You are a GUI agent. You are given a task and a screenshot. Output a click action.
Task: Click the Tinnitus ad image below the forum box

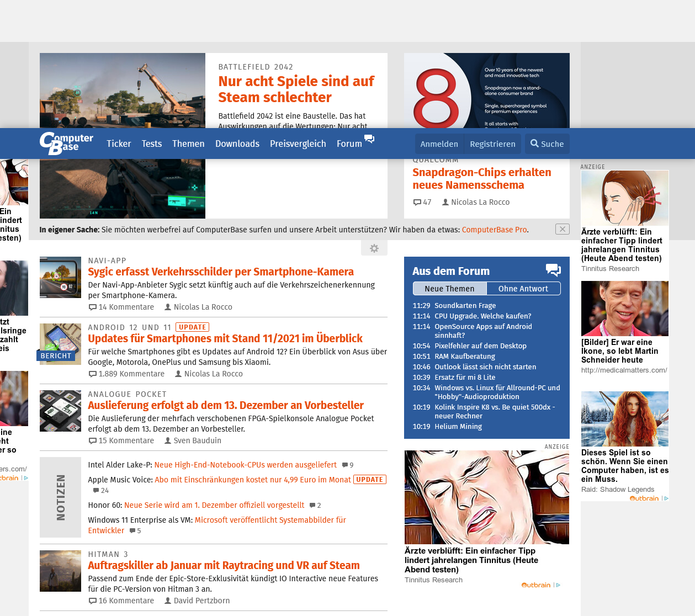[x=487, y=497]
